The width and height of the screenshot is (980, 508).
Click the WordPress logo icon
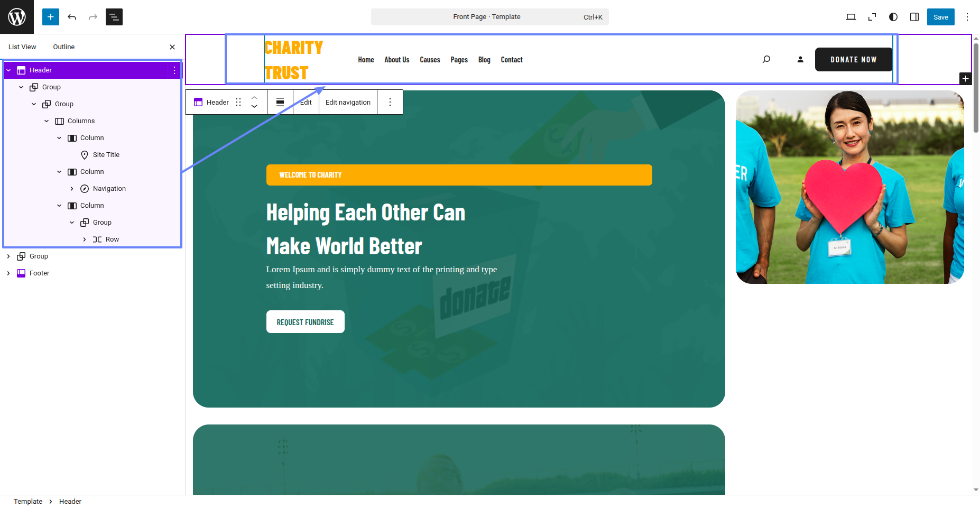tap(17, 17)
